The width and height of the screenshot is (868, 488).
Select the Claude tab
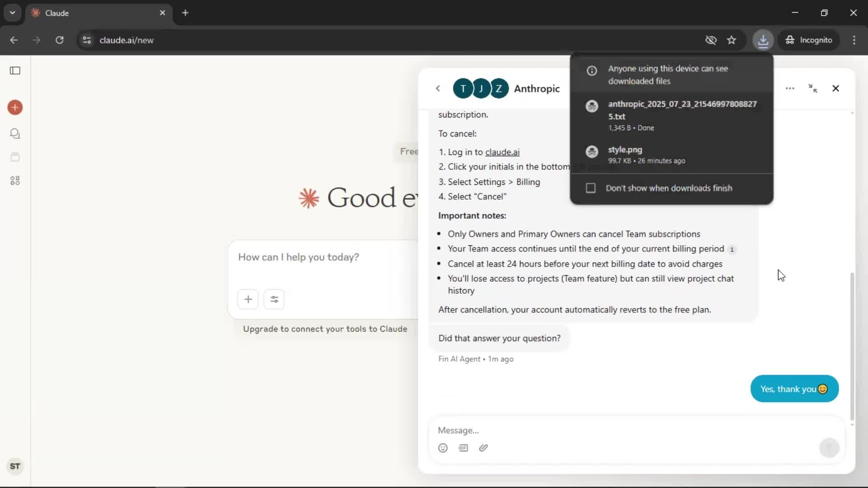[99, 13]
